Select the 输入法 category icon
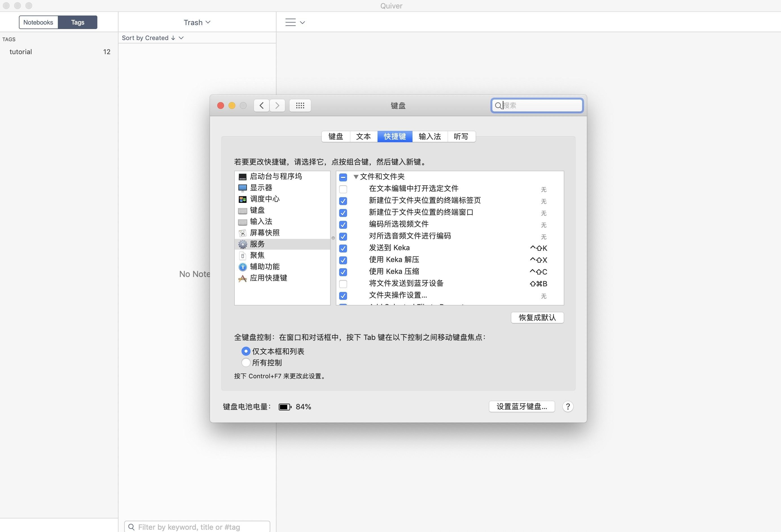Screen dimensions: 781x532 (x=242, y=222)
